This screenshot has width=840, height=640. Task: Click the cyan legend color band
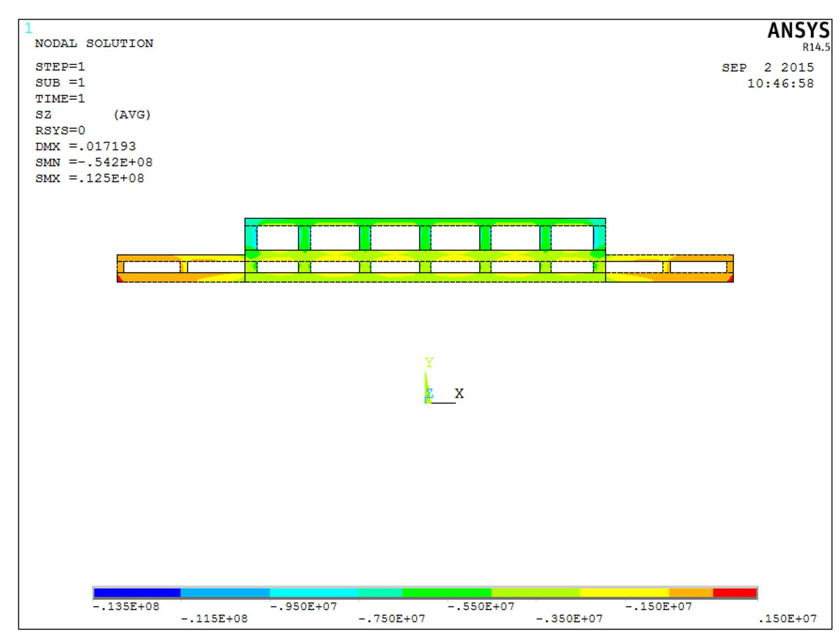pyautogui.click(x=314, y=593)
